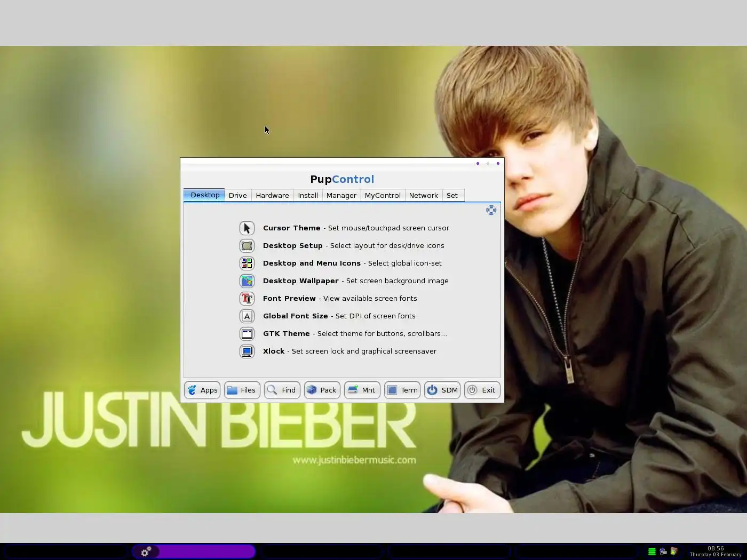Go to the Install tab
This screenshot has width=747, height=560.
(x=308, y=196)
